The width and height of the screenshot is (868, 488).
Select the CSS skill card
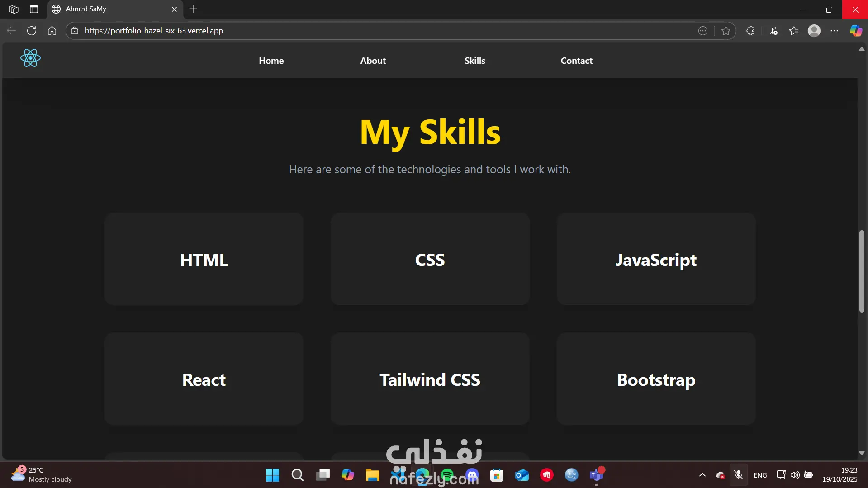430,259
